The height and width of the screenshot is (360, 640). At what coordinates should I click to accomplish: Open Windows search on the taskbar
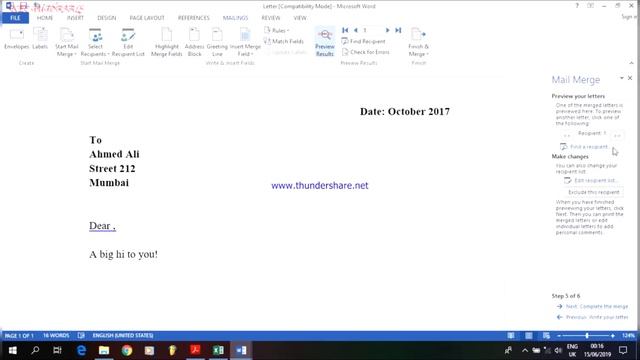[x=35, y=350]
